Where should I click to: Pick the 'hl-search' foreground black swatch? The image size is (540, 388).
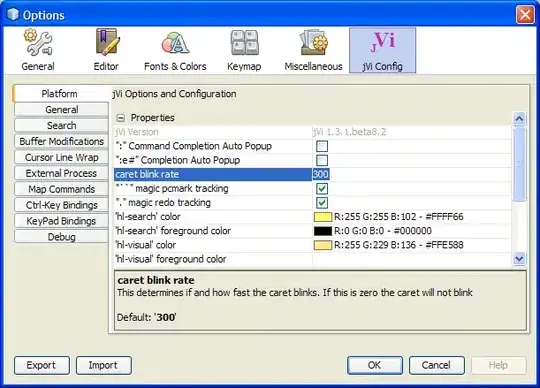pyautogui.click(x=323, y=231)
